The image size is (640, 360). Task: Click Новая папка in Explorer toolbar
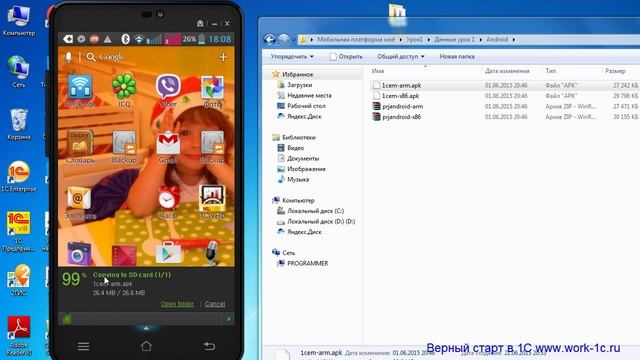(457, 56)
